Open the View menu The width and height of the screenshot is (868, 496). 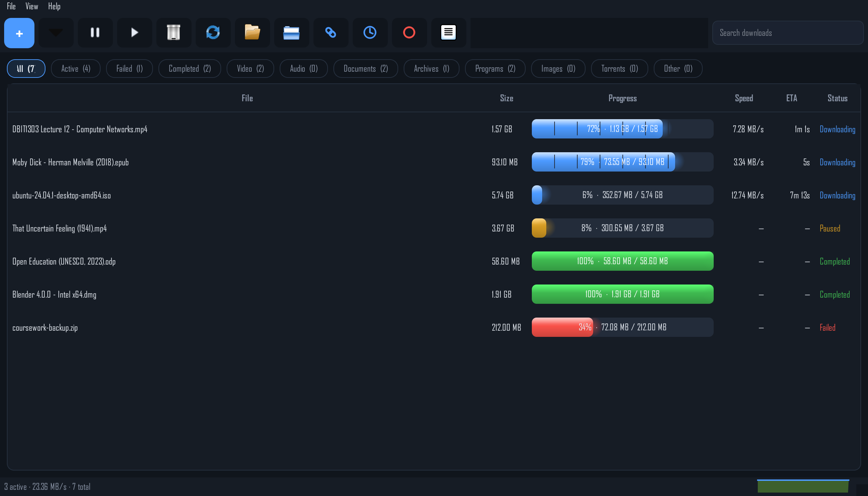(32, 6)
